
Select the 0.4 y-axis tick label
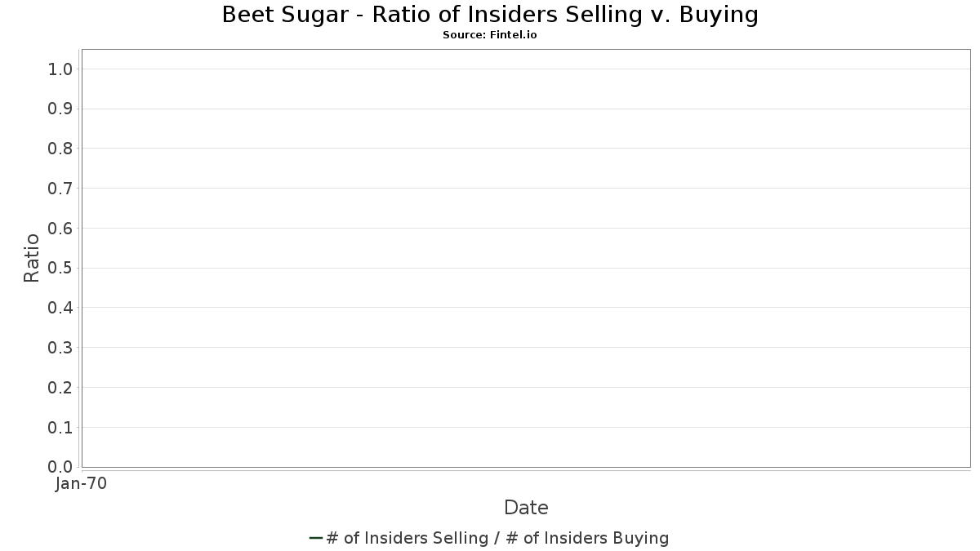point(61,308)
